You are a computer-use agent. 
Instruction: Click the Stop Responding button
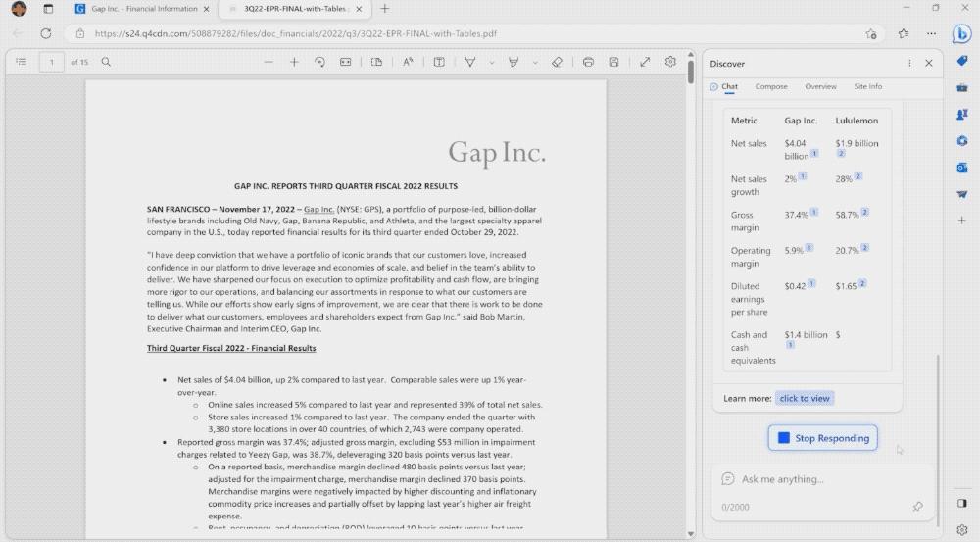(x=822, y=438)
